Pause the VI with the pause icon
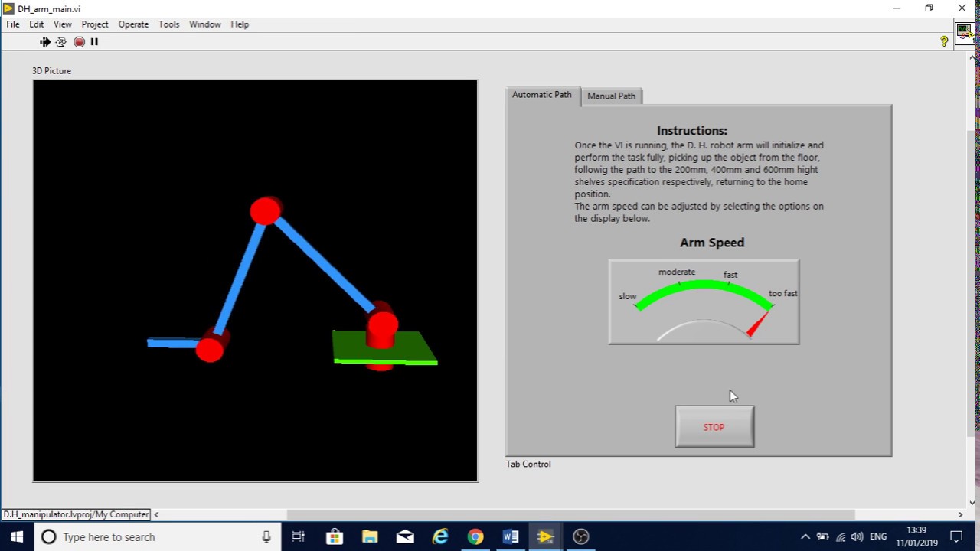Image resolution: width=980 pixels, height=551 pixels. (94, 42)
